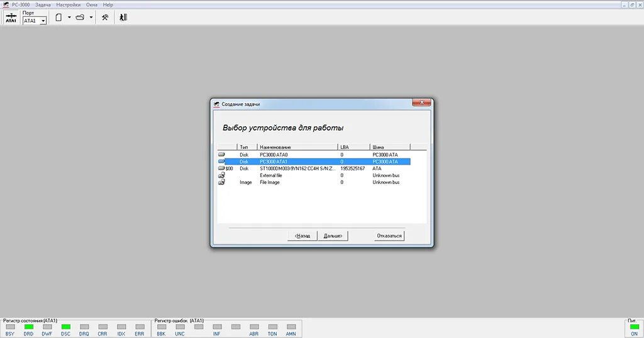Click the exit walking-man icon
This screenshot has height=338, width=644.
pyautogui.click(x=123, y=17)
